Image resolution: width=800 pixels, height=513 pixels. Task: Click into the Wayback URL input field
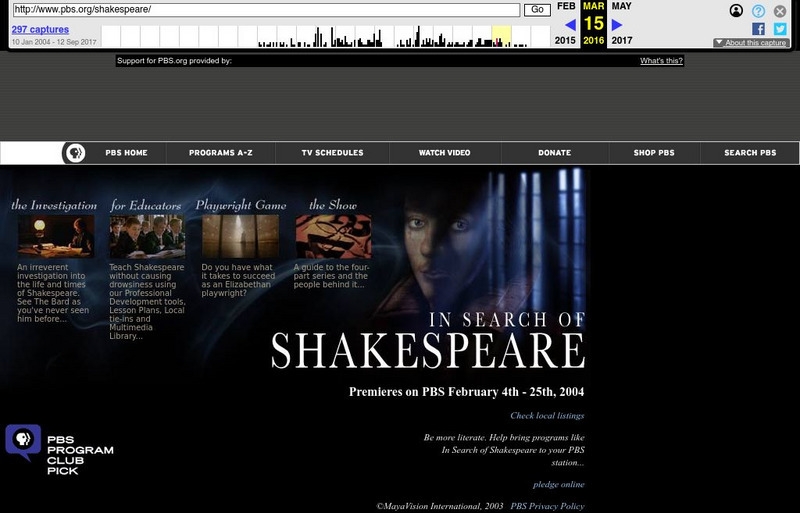[x=266, y=10]
